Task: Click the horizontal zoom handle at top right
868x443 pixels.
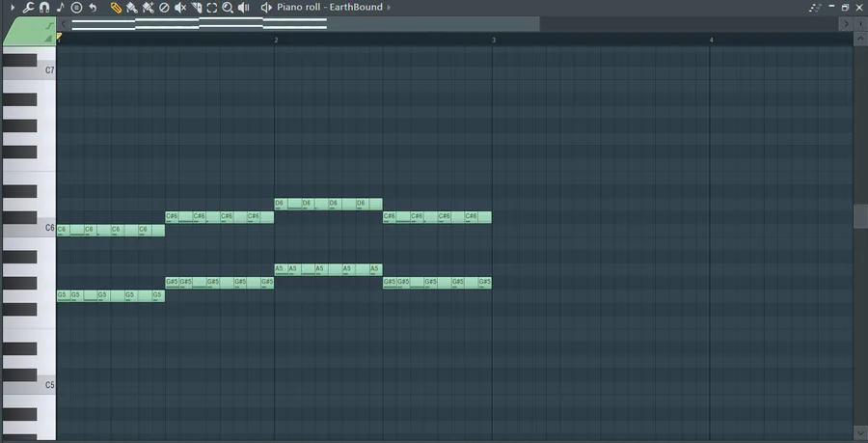Action: (861, 24)
